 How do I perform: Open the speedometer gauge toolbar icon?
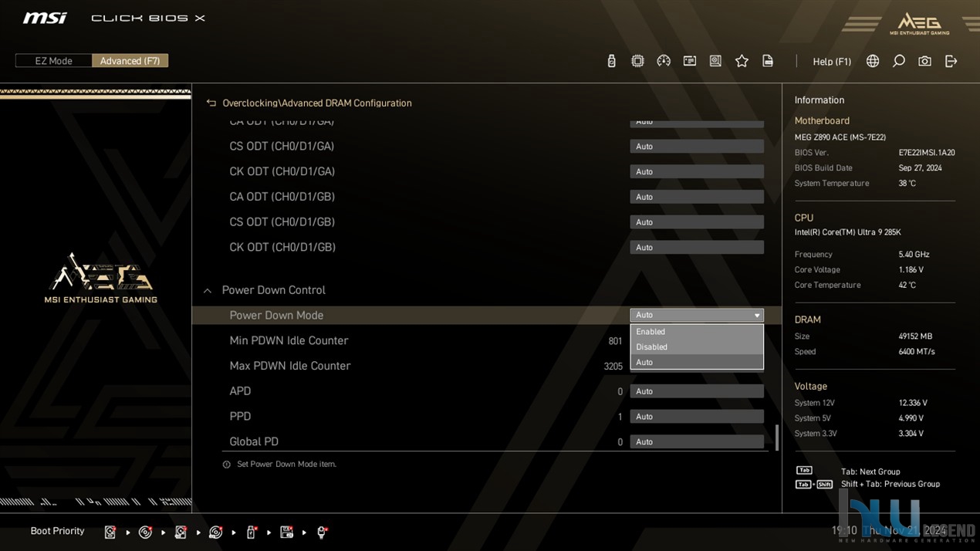(x=664, y=61)
